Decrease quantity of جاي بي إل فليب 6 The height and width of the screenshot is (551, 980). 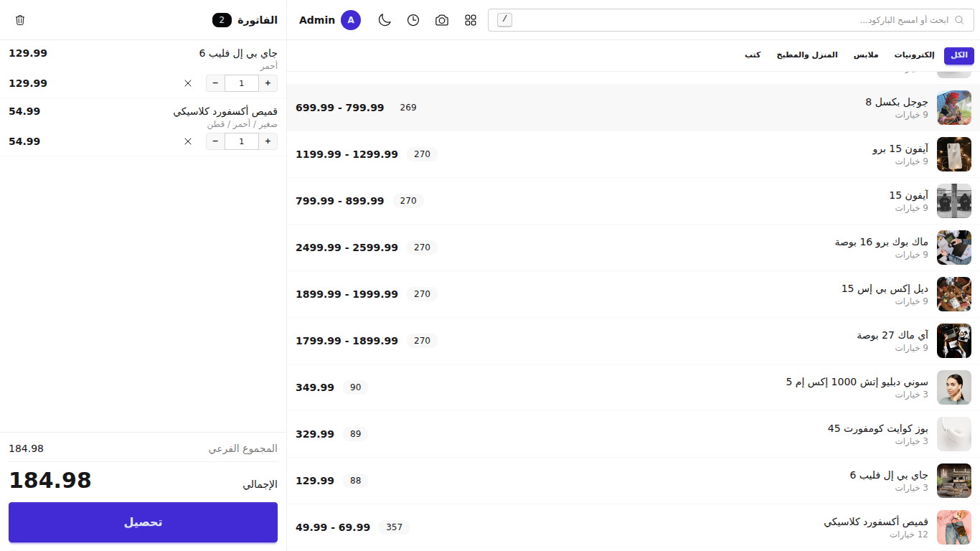215,83
